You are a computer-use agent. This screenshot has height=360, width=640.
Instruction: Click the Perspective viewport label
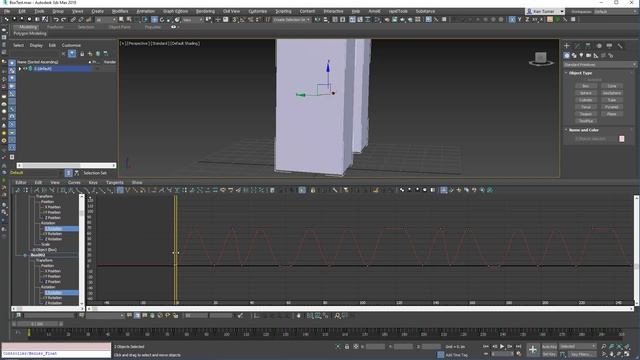(x=138, y=43)
